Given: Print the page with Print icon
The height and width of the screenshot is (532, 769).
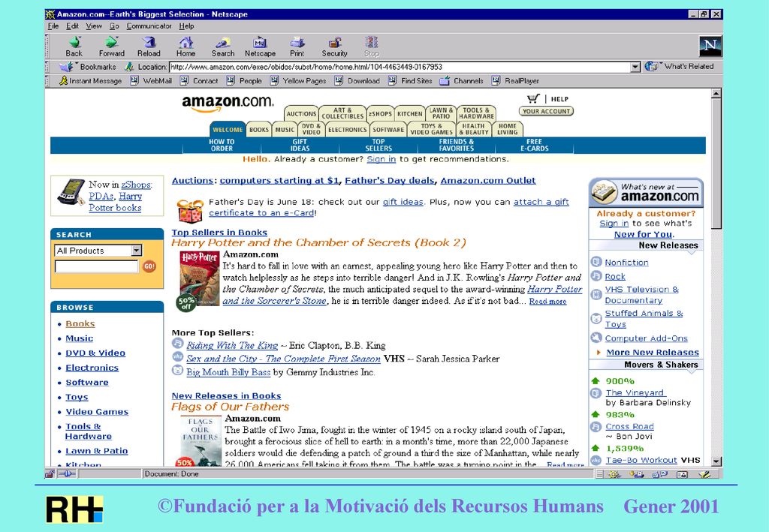Looking at the screenshot, I should [297, 47].
